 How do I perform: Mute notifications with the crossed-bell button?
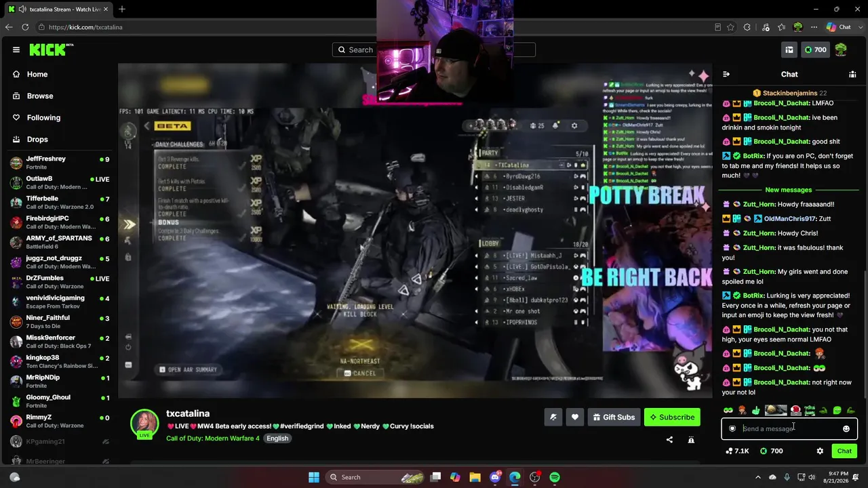553,417
